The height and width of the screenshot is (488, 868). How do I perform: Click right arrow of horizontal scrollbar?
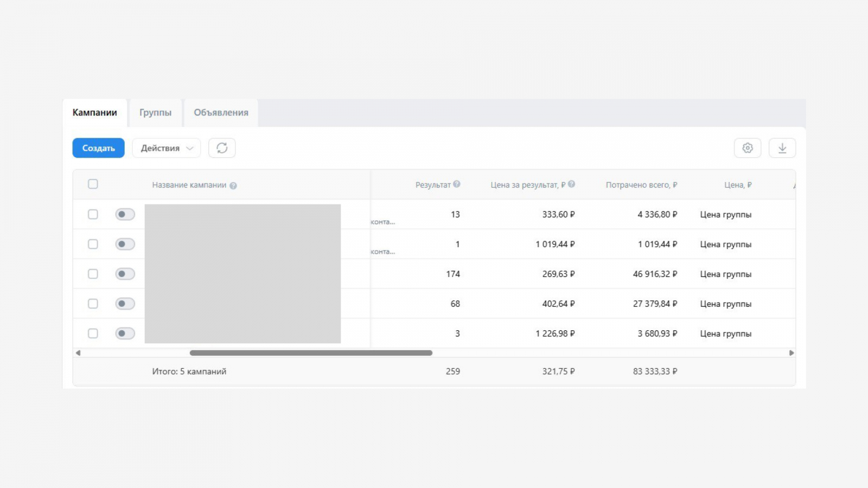click(791, 353)
